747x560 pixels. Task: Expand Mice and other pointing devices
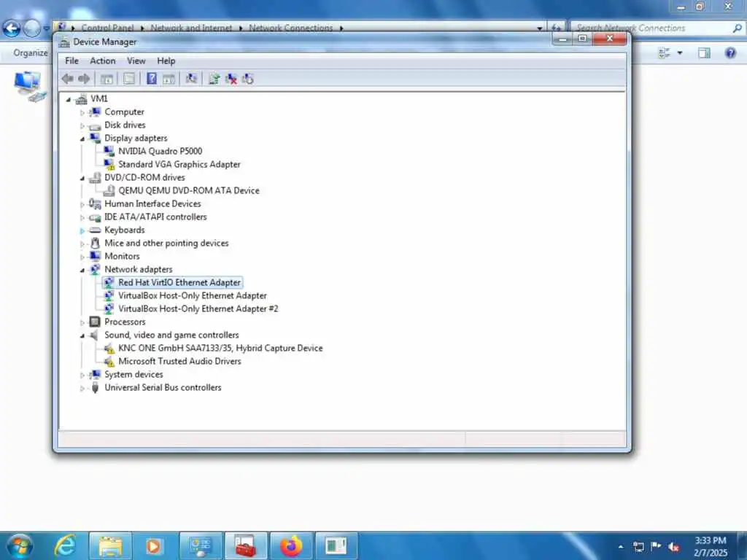click(82, 244)
